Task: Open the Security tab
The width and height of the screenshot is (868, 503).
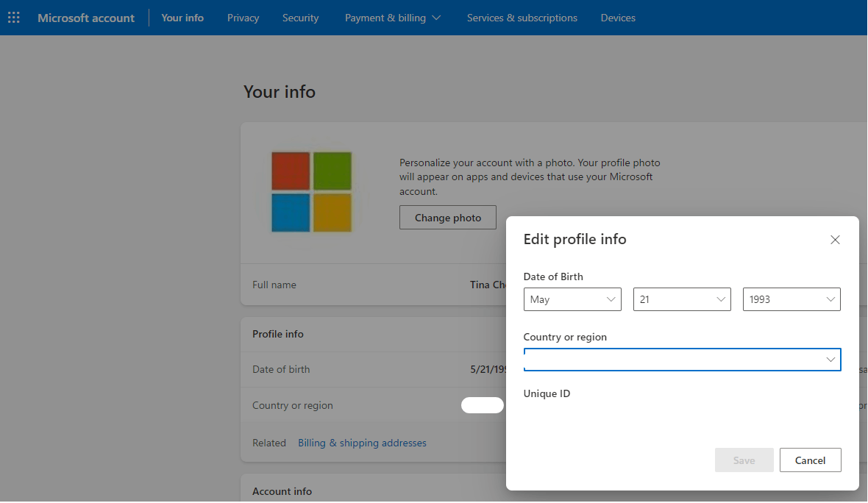Action: point(300,18)
